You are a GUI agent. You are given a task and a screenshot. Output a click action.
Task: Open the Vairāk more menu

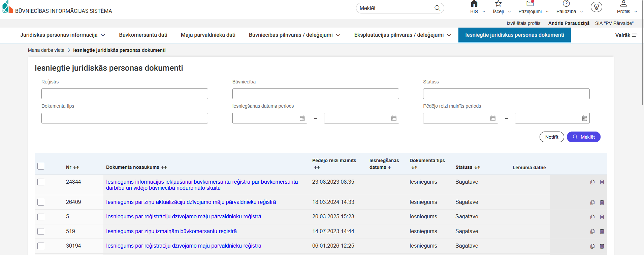(626, 35)
